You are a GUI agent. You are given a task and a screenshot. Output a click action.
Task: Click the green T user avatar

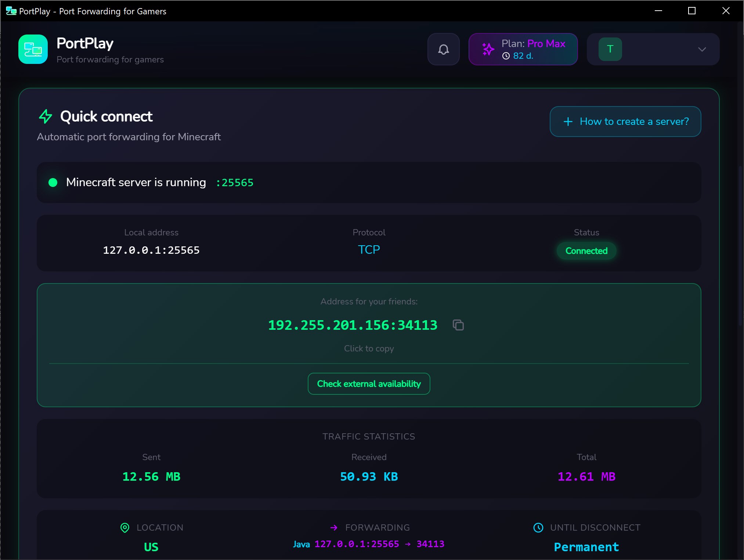click(x=610, y=49)
